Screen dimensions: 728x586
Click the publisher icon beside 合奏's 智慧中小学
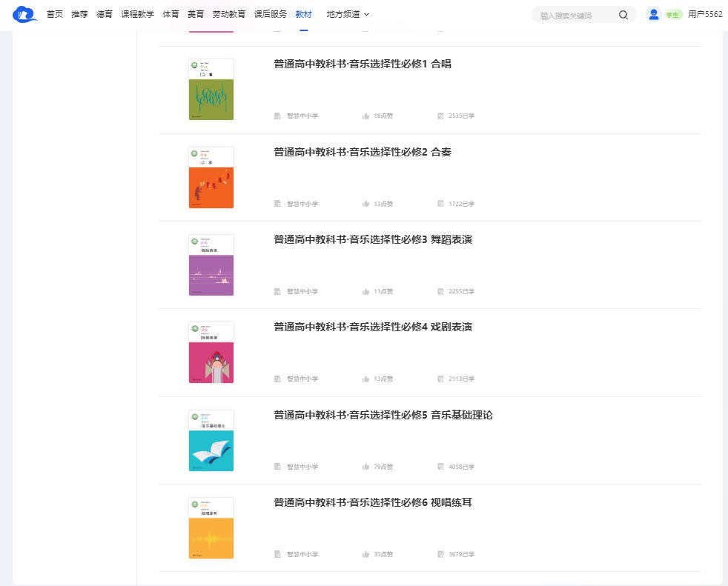pyautogui.click(x=278, y=204)
